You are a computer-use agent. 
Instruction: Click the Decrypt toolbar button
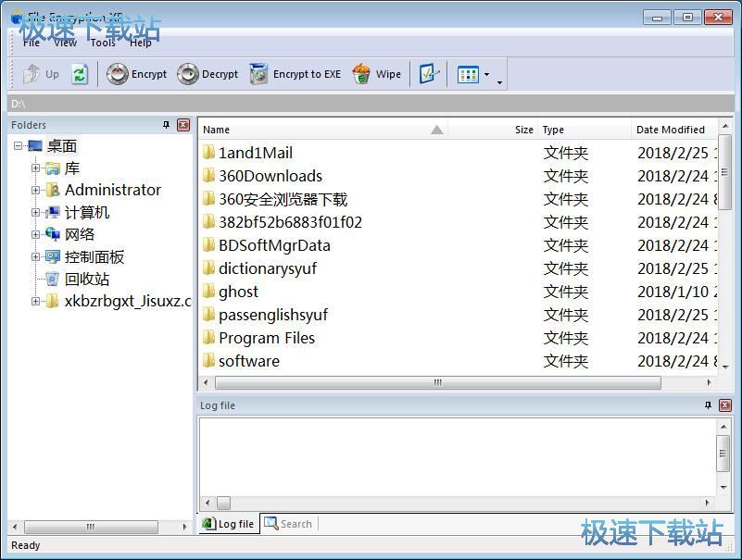[x=208, y=74]
